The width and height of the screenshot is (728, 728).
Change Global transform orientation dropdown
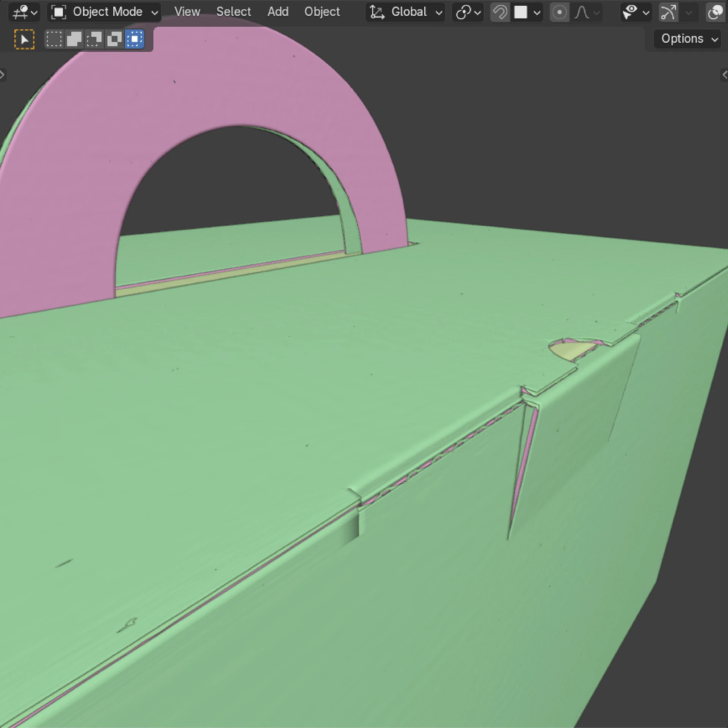(406, 12)
